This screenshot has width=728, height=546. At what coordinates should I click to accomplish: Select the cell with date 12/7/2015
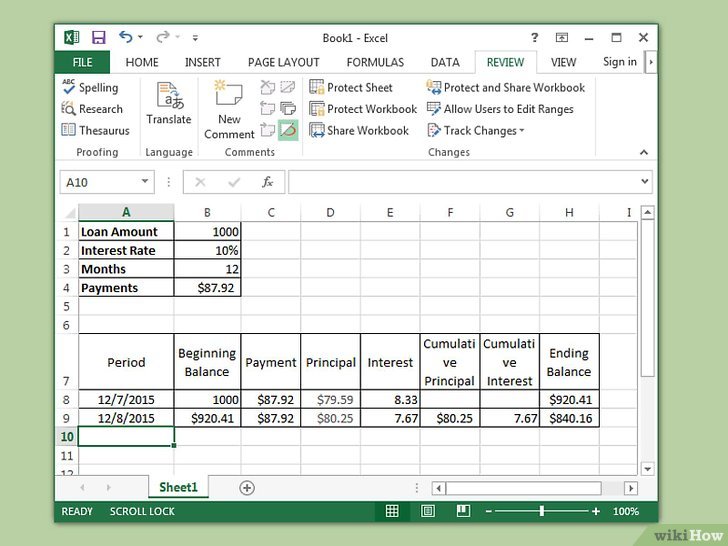[126, 399]
